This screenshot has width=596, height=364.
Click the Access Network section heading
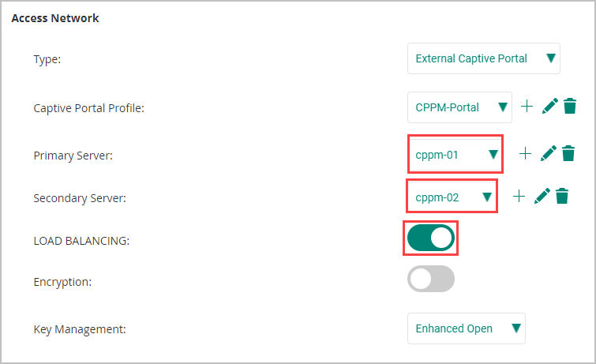pyautogui.click(x=55, y=18)
